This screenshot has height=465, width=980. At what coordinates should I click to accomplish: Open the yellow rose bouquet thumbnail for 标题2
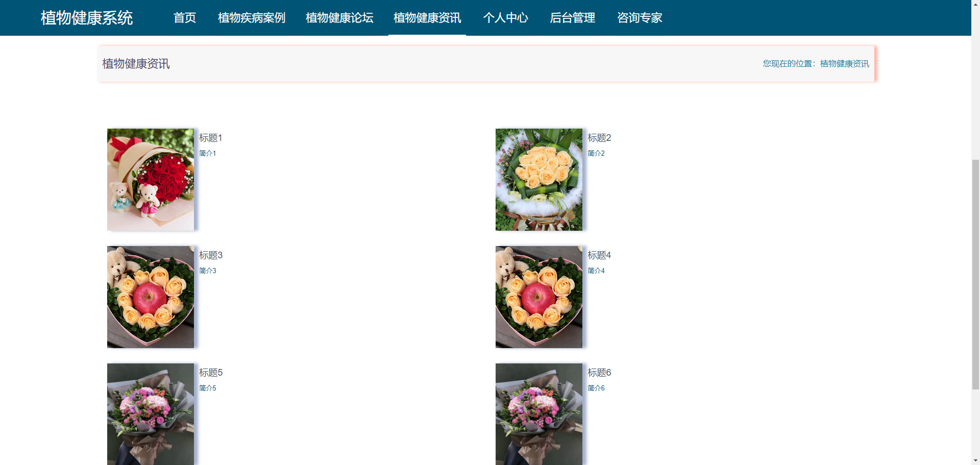tap(539, 180)
